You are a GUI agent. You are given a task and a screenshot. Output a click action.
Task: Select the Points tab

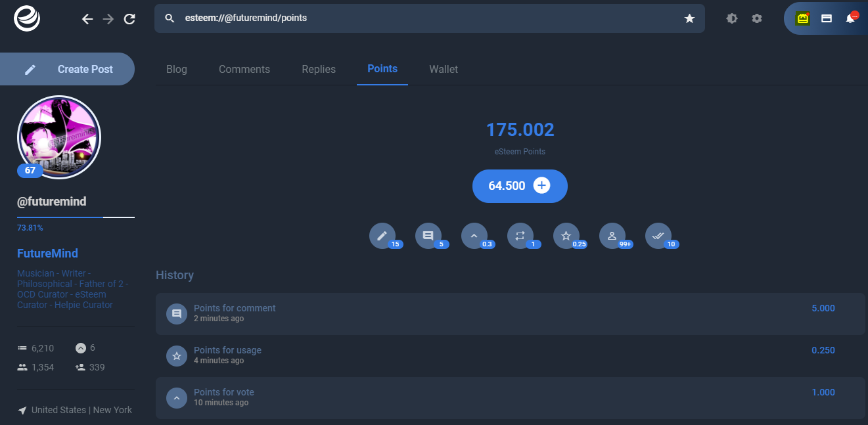tap(382, 68)
